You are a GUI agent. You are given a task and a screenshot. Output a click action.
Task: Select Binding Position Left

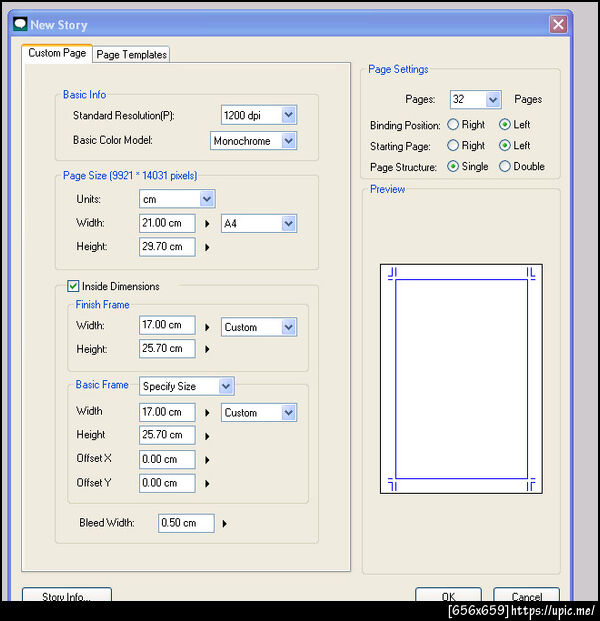click(x=505, y=125)
